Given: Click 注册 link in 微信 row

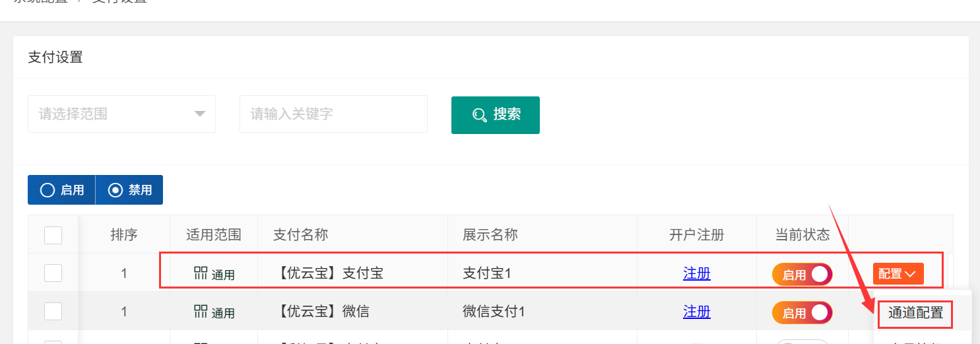Looking at the screenshot, I should [697, 312].
